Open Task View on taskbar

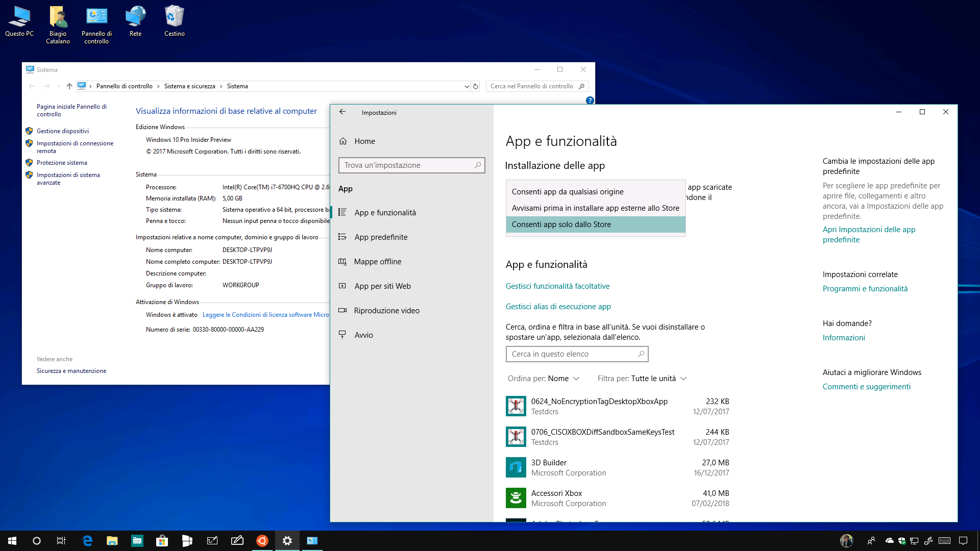61,541
